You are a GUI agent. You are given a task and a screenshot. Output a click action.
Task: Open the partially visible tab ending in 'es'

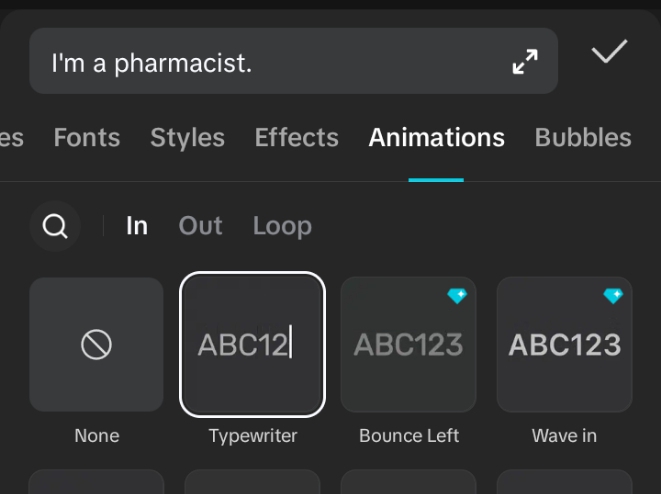point(12,137)
